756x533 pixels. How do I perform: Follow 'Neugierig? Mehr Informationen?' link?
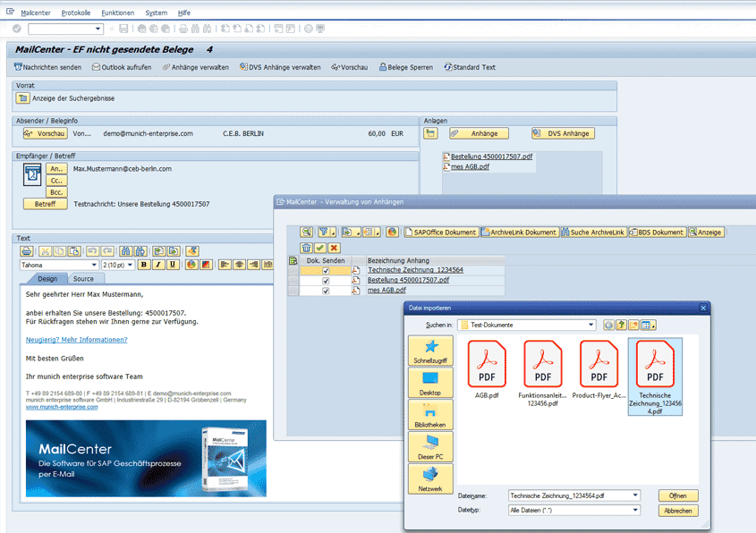[76, 340]
